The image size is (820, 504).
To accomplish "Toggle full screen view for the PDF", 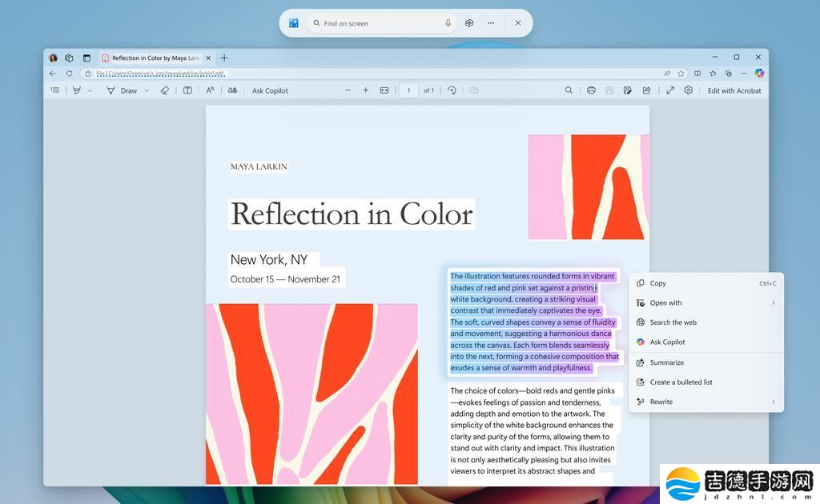I will (x=670, y=90).
